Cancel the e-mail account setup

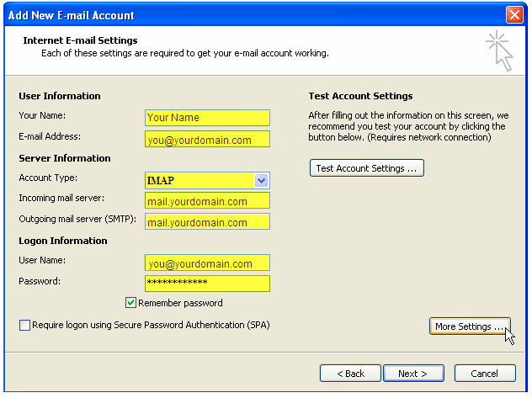pos(485,373)
